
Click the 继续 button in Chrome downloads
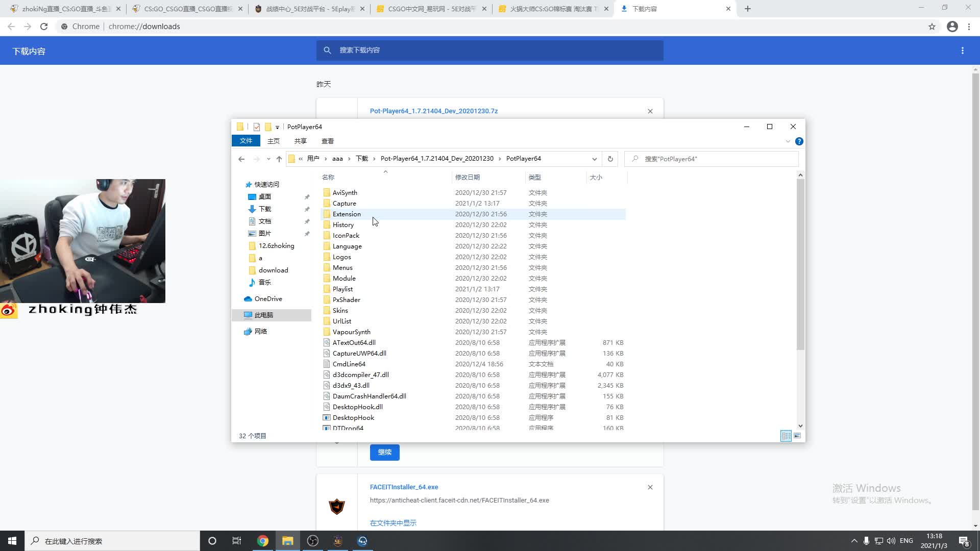click(x=384, y=452)
